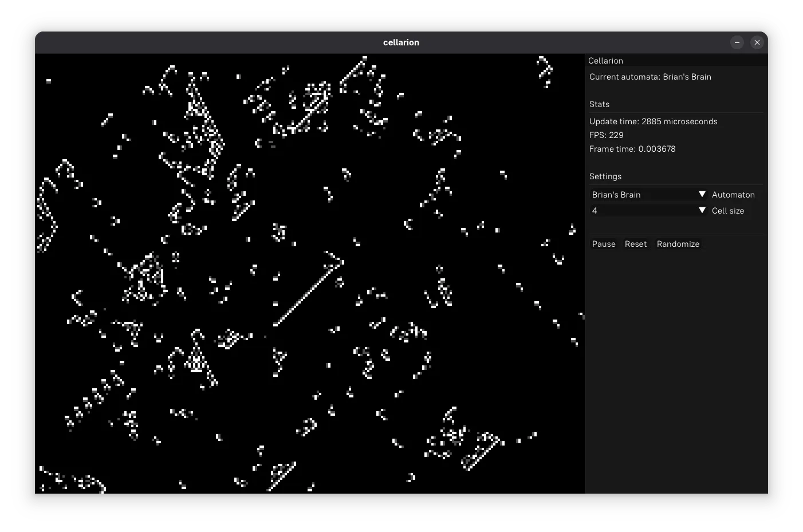Click the cellarion window title bar text

[401, 42]
